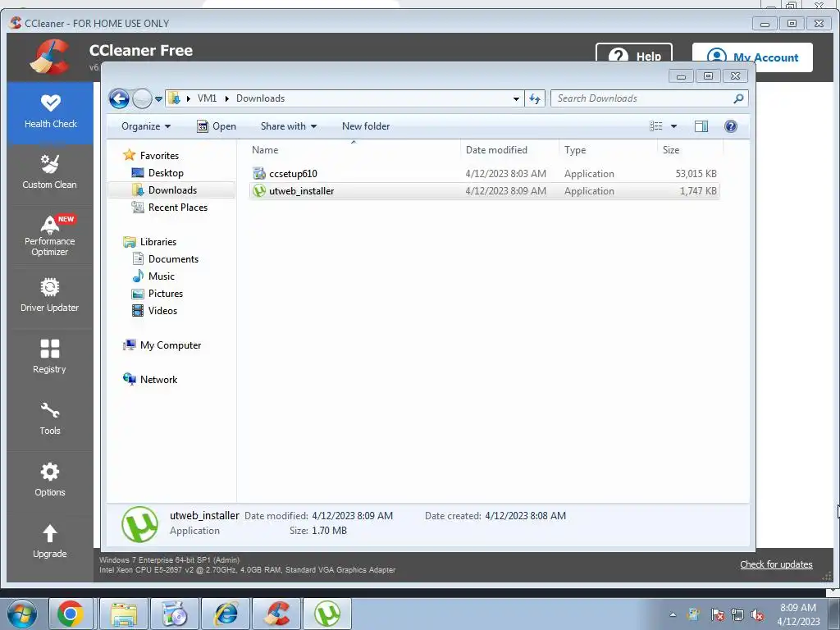Viewport: 840px width, 630px height.
Task: Open Tools section in CCleaner
Action: [50, 418]
